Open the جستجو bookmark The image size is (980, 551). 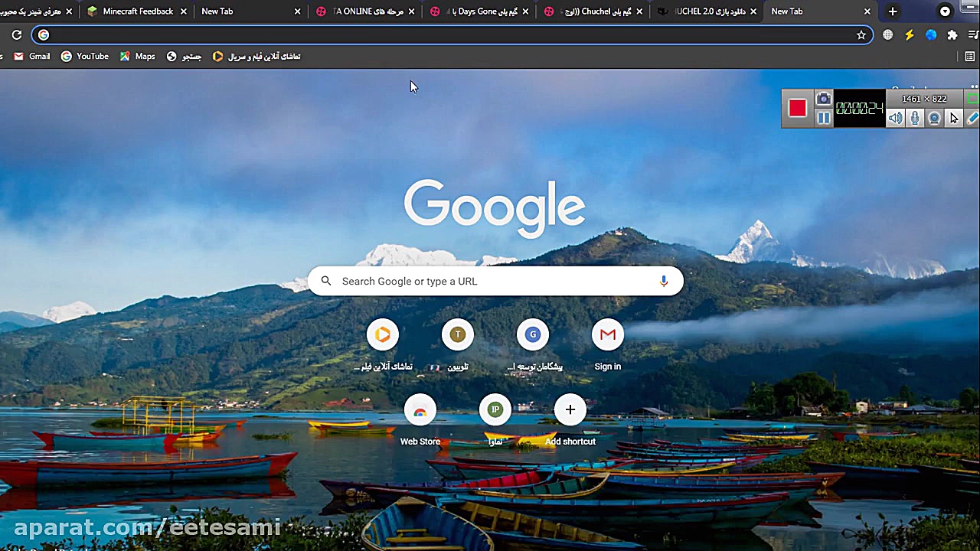click(185, 57)
